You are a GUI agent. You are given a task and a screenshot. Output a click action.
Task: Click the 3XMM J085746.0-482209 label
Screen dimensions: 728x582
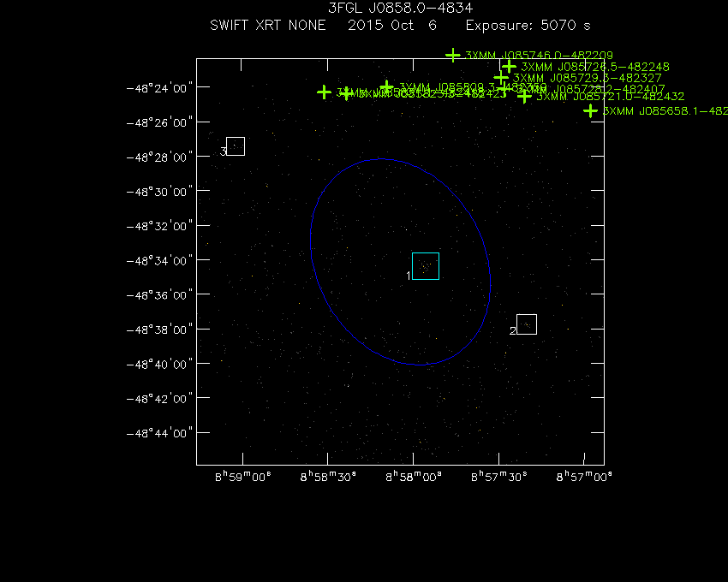[539, 56]
